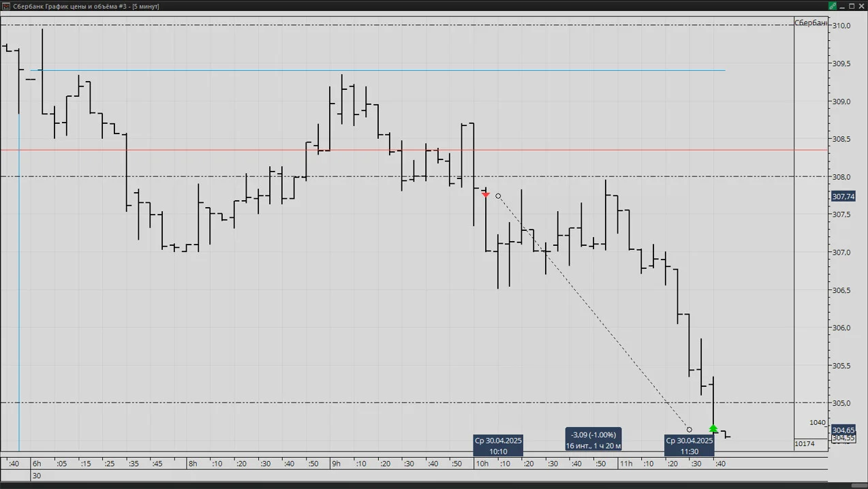Close the Сбербанк chart window
The image size is (868, 489).
click(861, 6)
